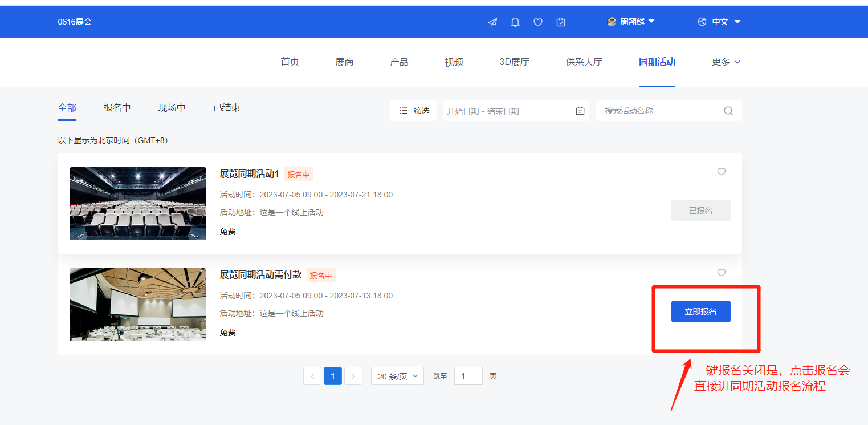
Task: Click the page jump input field
Action: click(x=468, y=376)
